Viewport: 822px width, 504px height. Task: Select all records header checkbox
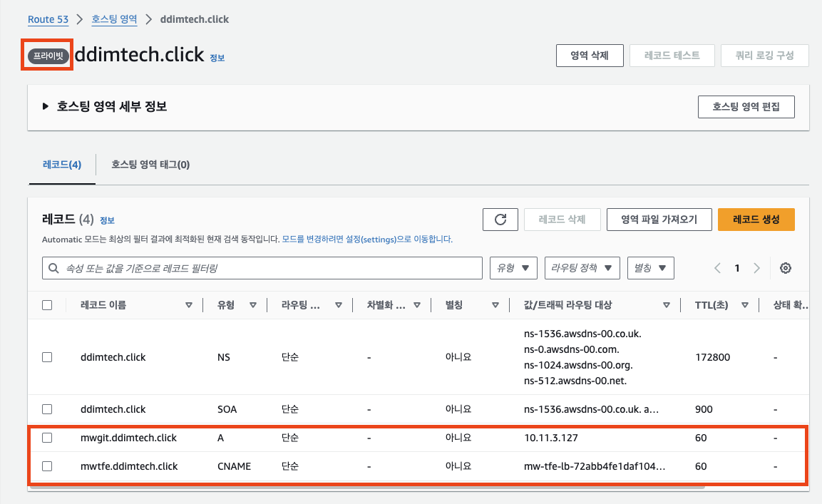coord(47,305)
